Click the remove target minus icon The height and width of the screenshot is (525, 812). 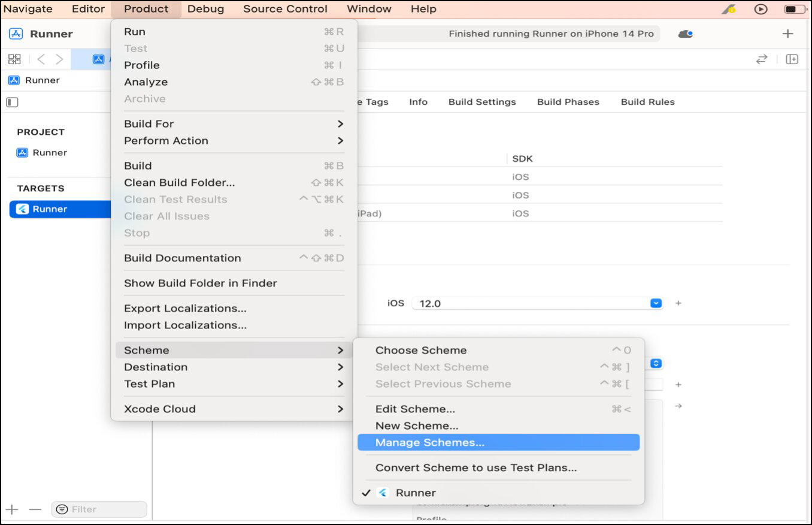[35, 509]
